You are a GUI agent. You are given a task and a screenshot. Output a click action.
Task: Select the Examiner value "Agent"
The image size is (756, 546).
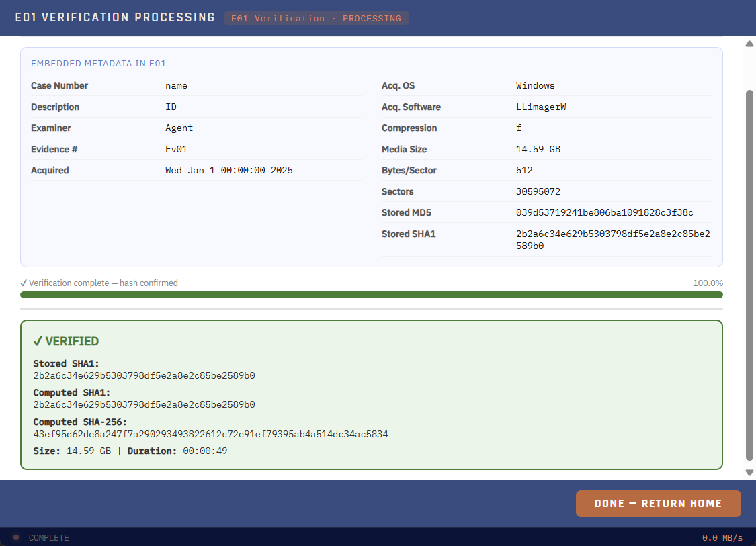(x=179, y=128)
